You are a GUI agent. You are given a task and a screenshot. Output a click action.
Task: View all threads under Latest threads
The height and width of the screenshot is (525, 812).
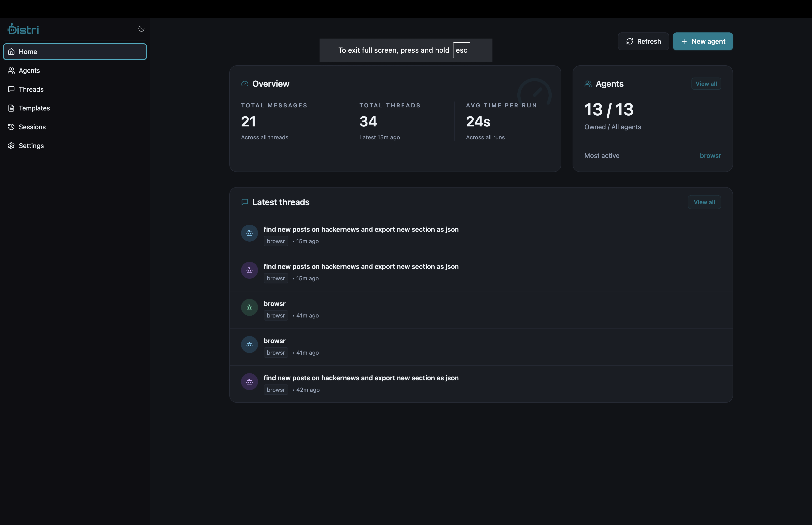click(x=704, y=202)
